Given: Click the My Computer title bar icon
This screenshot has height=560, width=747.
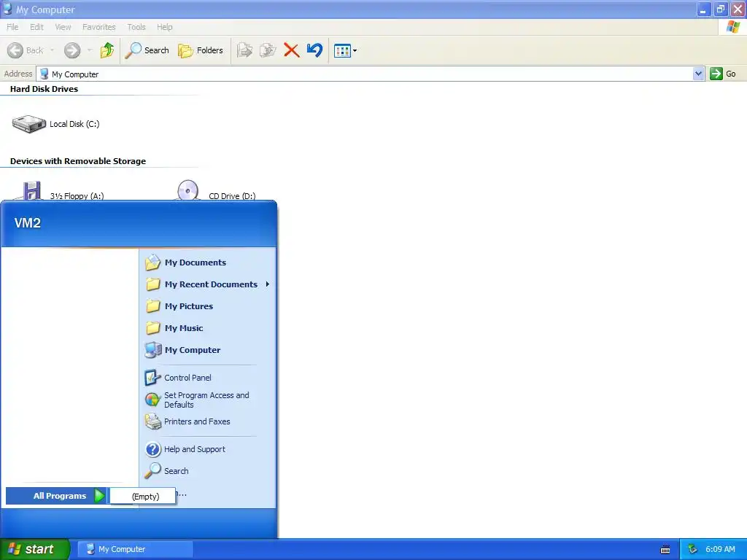Looking at the screenshot, I should click(7, 9).
